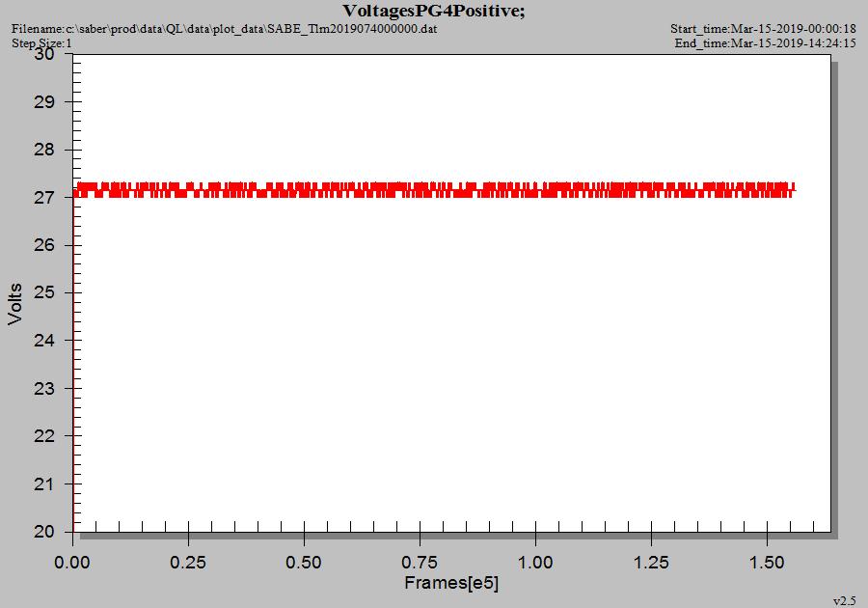
Task: Click the x-axis value 1.25
Action: pos(651,563)
